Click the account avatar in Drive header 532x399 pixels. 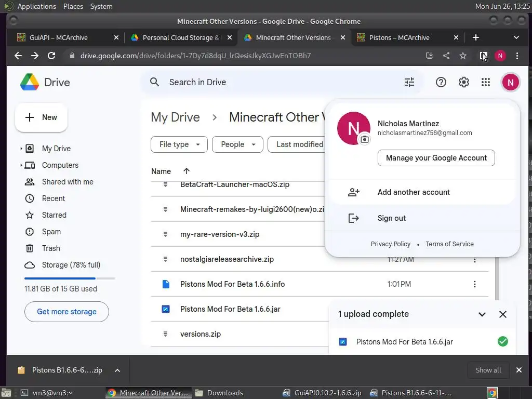tap(510, 82)
